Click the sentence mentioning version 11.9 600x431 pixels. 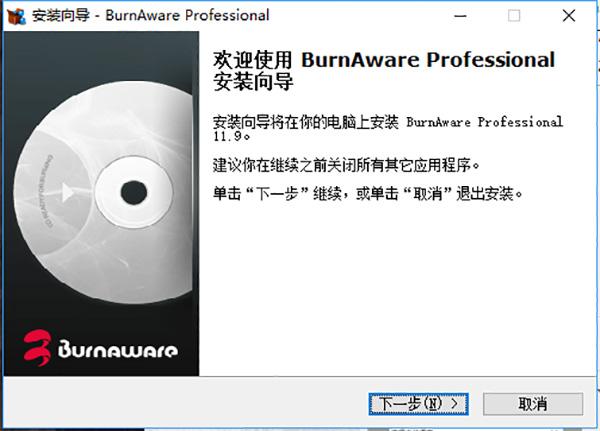coord(388,128)
